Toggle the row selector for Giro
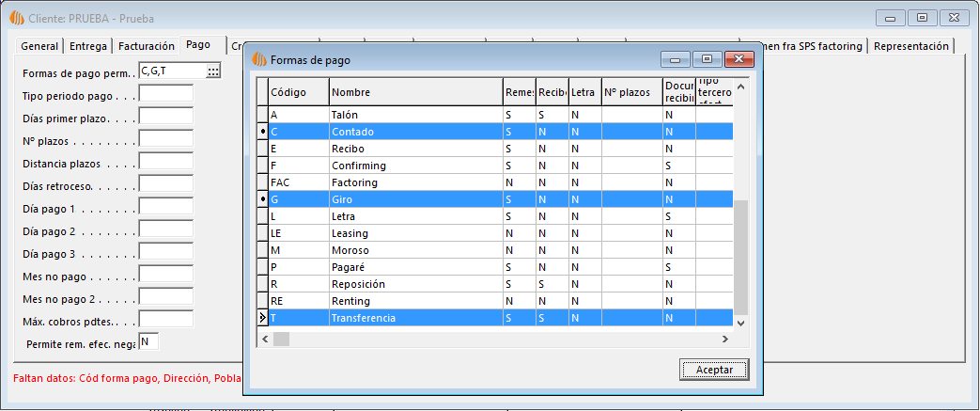The width and height of the screenshot is (980, 411). pyautogui.click(x=262, y=200)
